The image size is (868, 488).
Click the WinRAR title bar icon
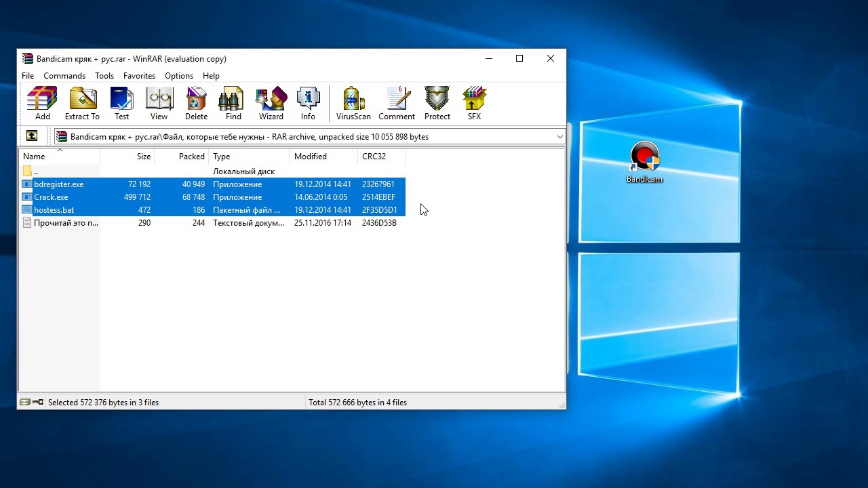27,58
